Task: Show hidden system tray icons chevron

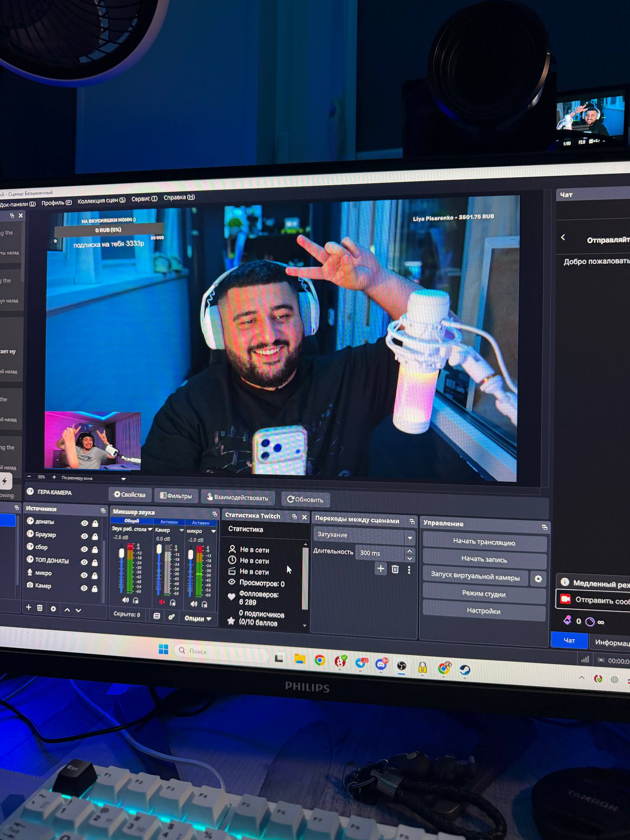Action: coord(581,678)
